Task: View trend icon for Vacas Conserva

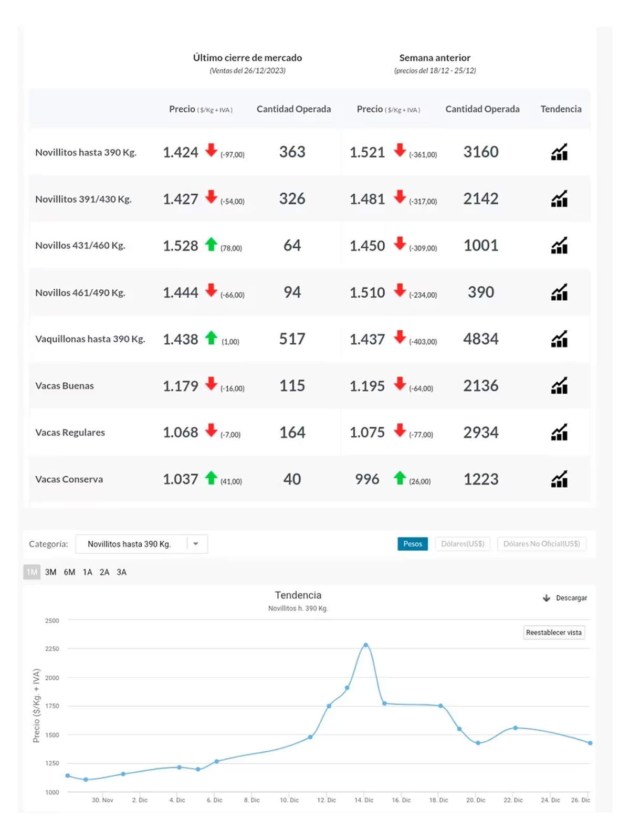Action: pyautogui.click(x=559, y=479)
